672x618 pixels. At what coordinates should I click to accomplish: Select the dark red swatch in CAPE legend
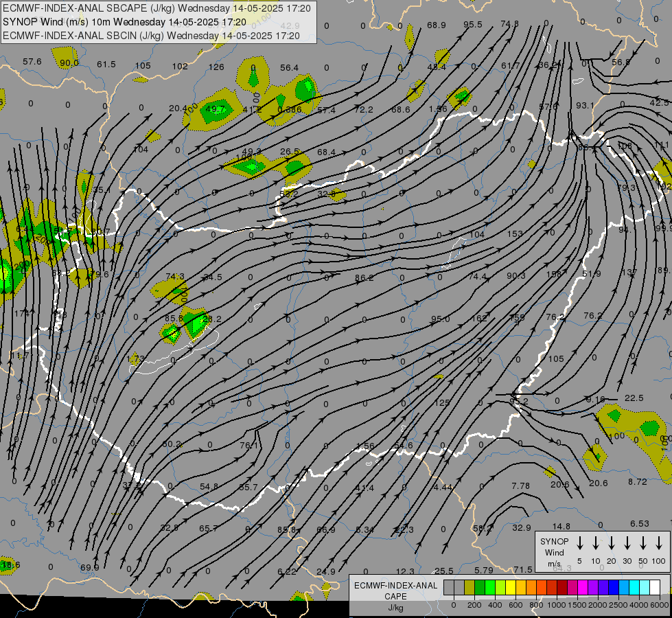click(562, 587)
